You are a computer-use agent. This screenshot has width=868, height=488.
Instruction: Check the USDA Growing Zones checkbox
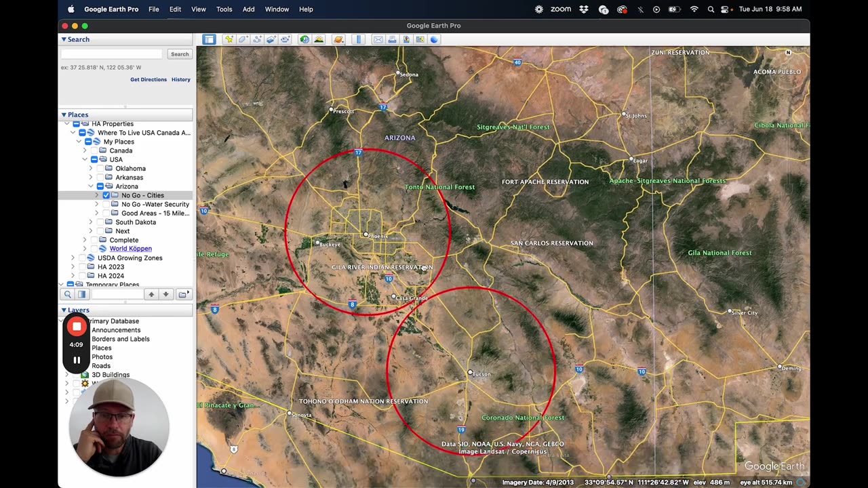click(x=81, y=258)
